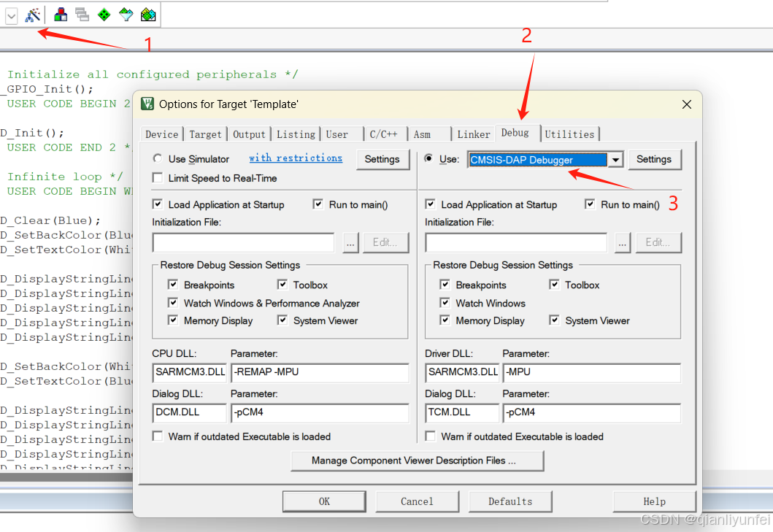773x532 pixels.
Task: Open the Listing tab
Action: coord(296,134)
